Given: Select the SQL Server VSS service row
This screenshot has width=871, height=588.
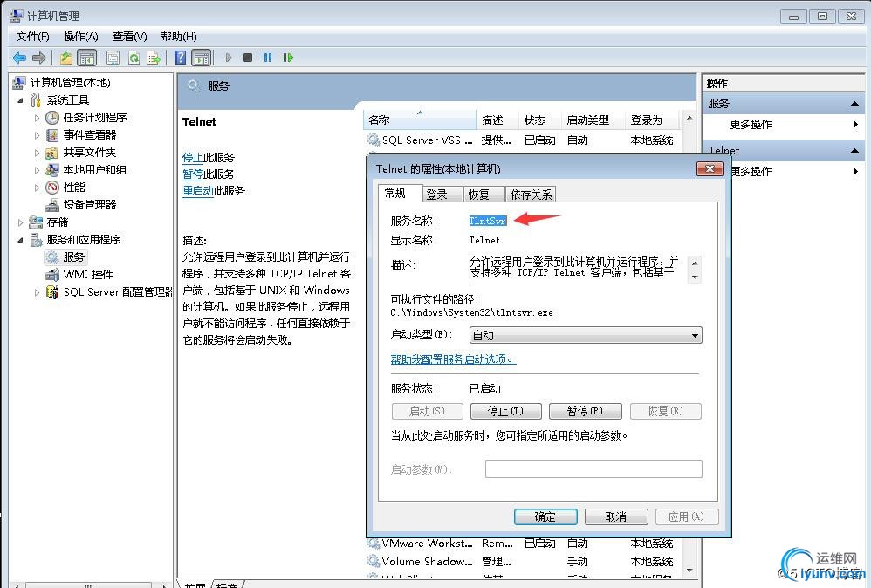Looking at the screenshot, I should (522, 140).
